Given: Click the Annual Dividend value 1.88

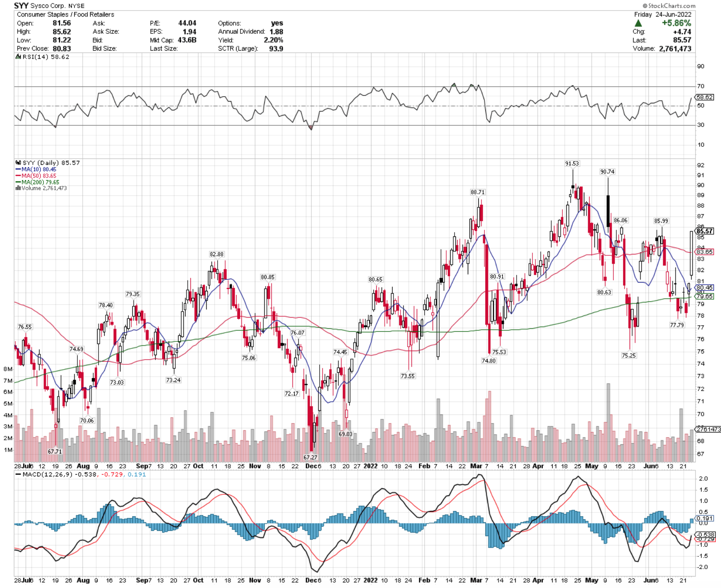Looking at the screenshot, I should point(277,32).
